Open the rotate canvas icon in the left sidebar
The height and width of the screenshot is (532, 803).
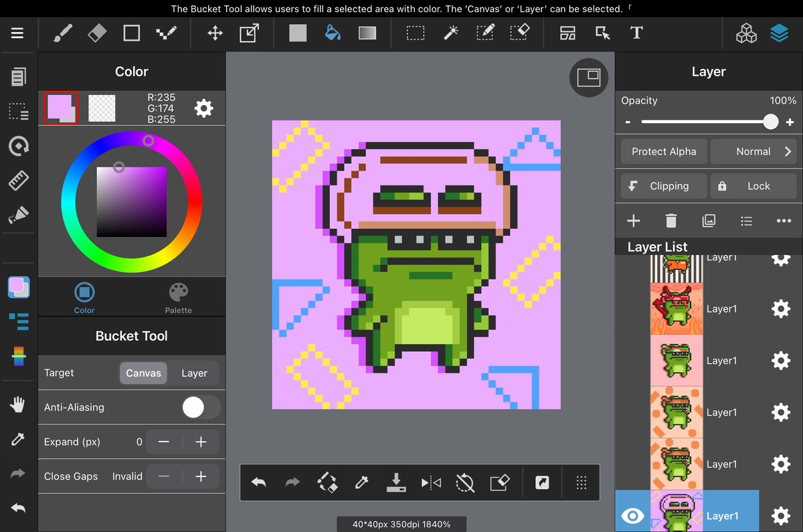pyautogui.click(x=18, y=146)
